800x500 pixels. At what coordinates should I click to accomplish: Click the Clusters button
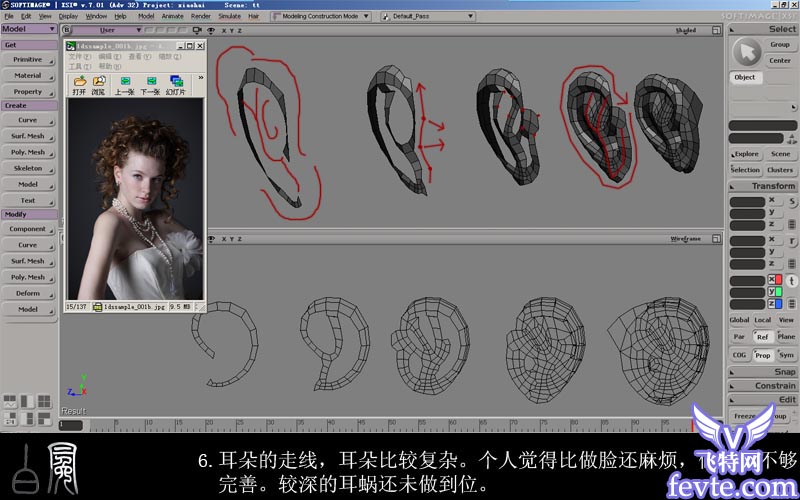(780, 170)
